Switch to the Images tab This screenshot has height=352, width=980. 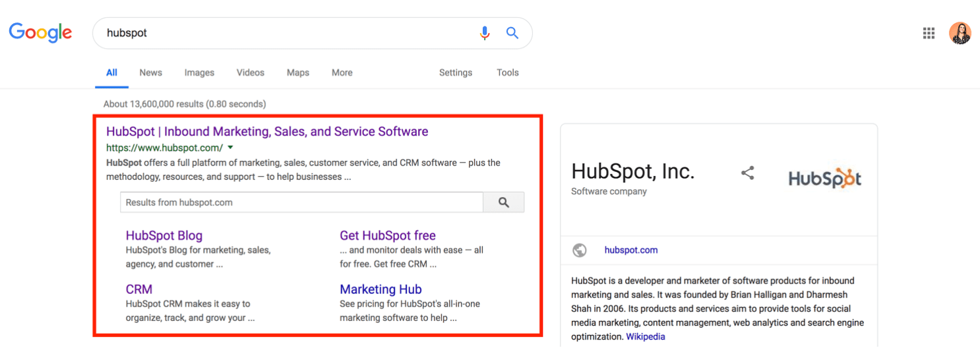199,73
